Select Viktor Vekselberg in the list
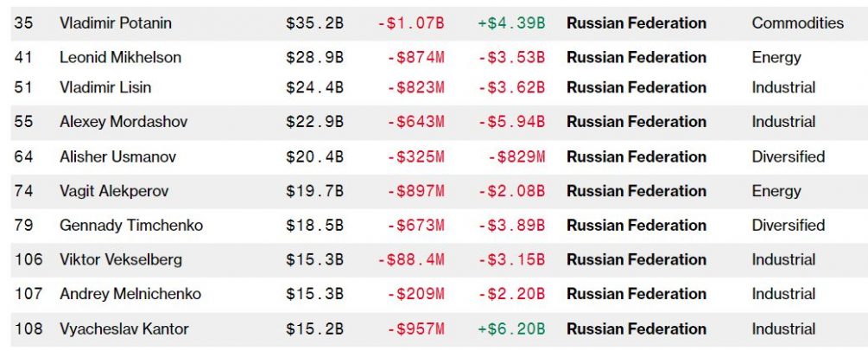The width and height of the screenshot is (868, 351). pos(121,259)
